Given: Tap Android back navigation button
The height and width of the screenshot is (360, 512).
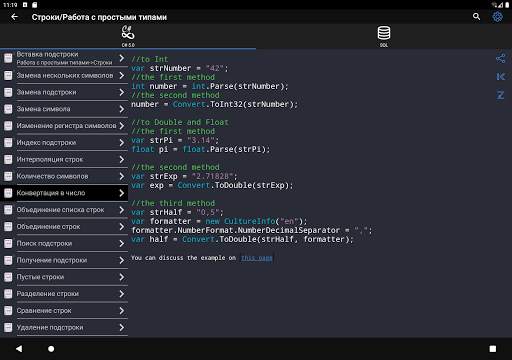Looking at the screenshot, I should pyautogui.click(x=19, y=349).
